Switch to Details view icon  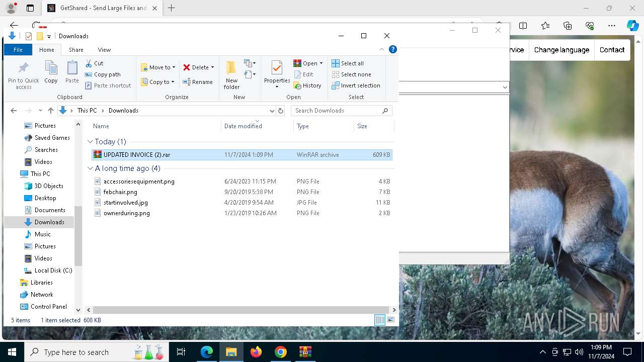click(x=380, y=320)
